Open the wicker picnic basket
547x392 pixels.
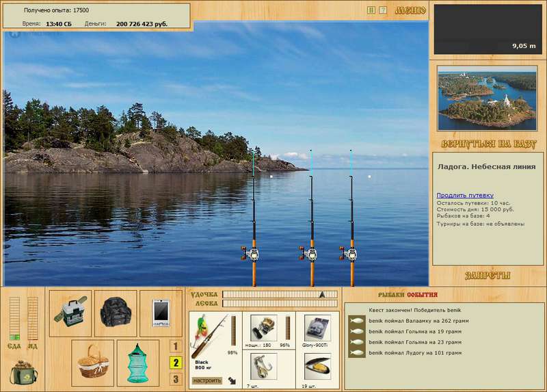tap(93, 363)
